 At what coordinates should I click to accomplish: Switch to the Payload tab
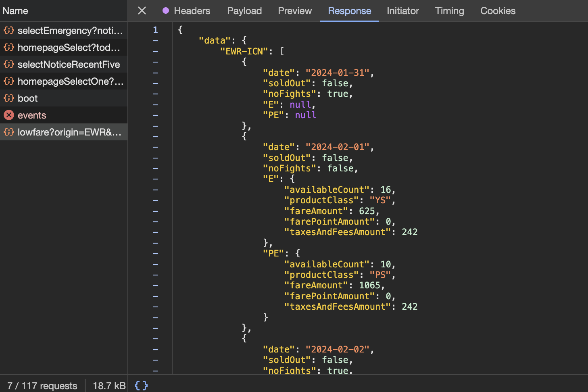tap(244, 11)
